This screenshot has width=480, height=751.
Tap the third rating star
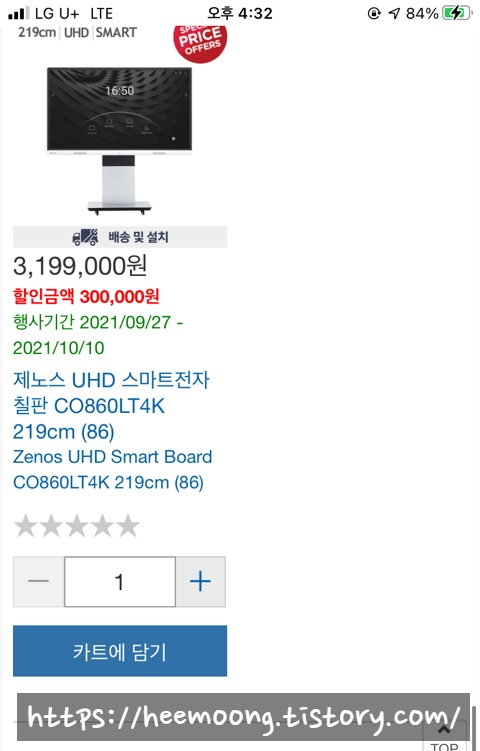click(x=77, y=525)
